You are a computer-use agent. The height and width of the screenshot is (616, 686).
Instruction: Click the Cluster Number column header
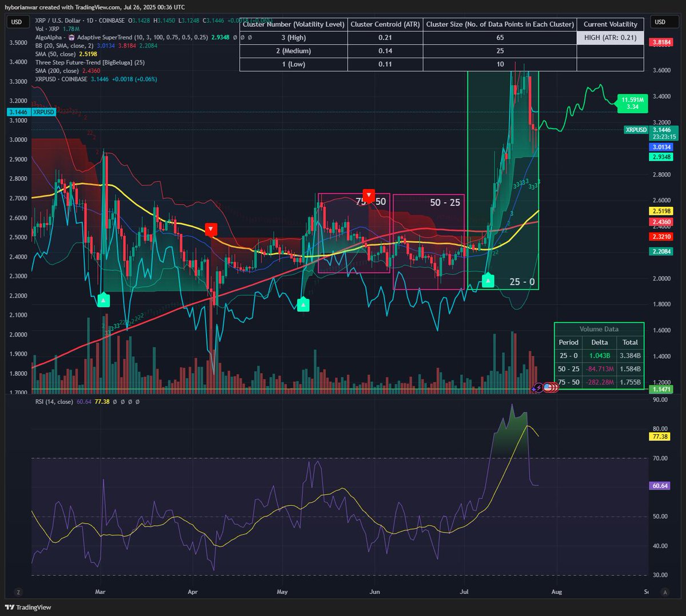click(x=293, y=25)
